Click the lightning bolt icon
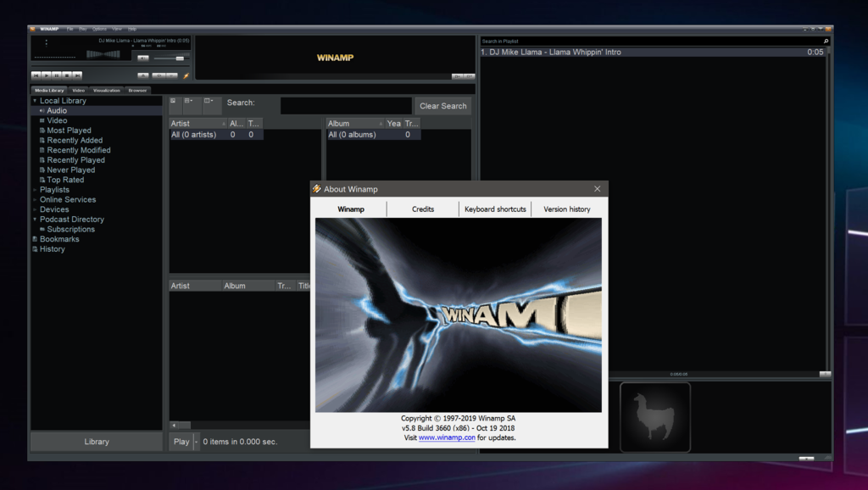This screenshot has width=868, height=490. tap(186, 75)
